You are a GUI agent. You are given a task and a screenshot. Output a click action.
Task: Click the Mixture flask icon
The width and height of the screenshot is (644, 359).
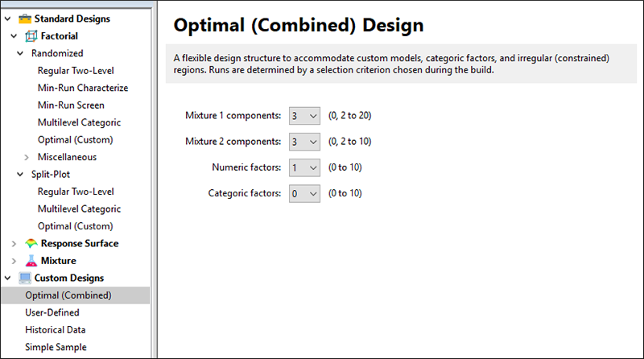point(31,261)
